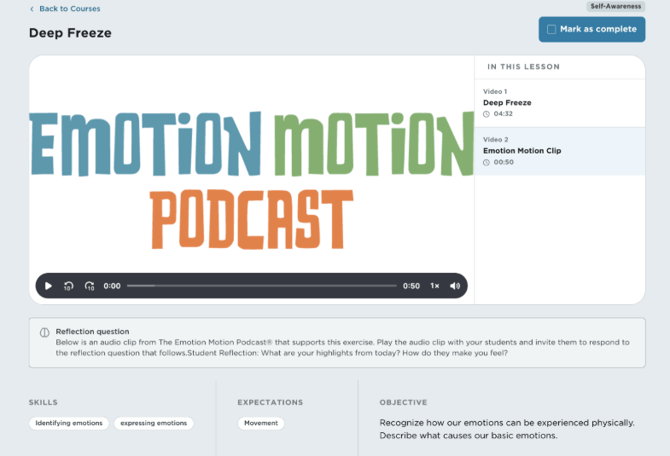The height and width of the screenshot is (456, 670).
Task: Click the audio progress bar
Action: (x=262, y=285)
